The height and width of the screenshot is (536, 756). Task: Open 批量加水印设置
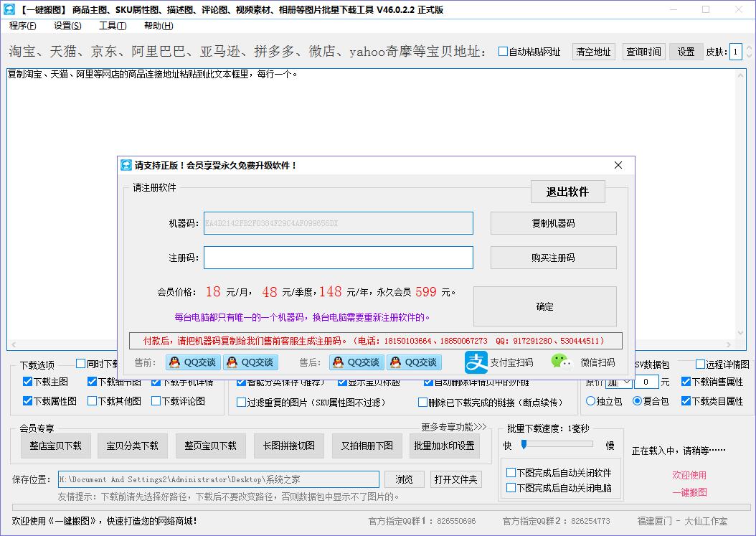(x=445, y=446)
